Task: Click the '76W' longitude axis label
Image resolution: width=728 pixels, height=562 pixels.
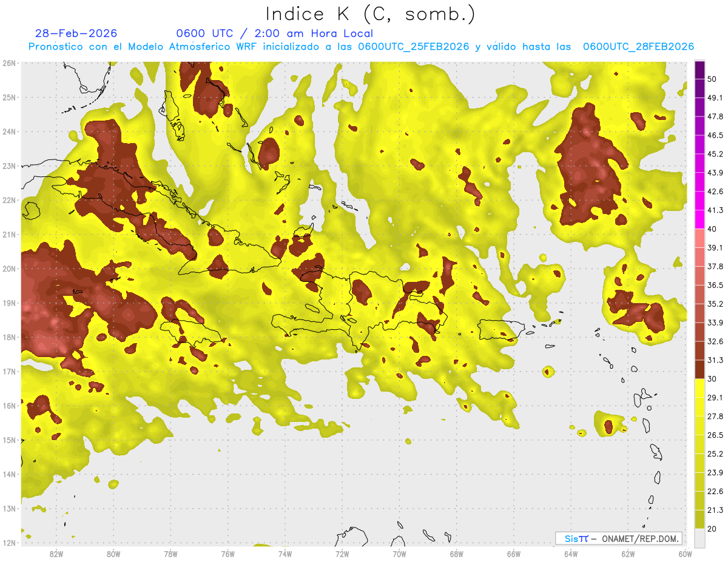Action: (228, 554)
